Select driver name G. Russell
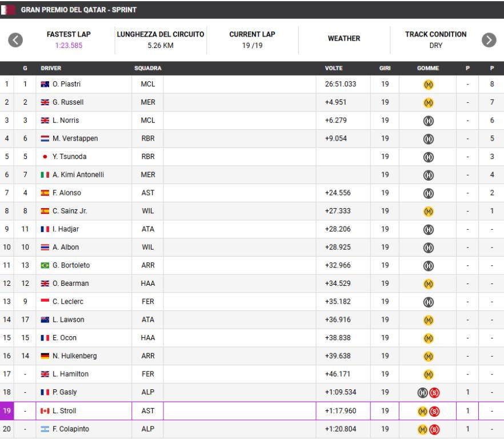The height and width of the screenshot is (439, 504). click(68, 102)
